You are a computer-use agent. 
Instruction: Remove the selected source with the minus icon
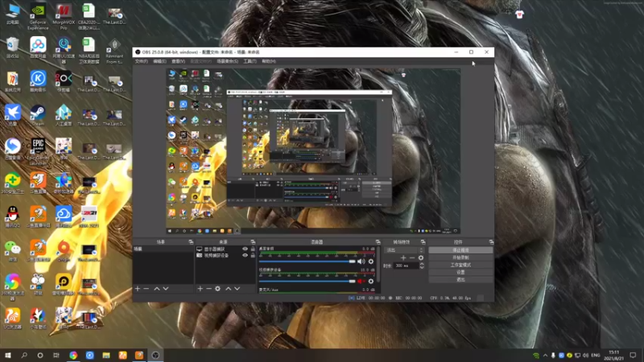pos(208,289)
